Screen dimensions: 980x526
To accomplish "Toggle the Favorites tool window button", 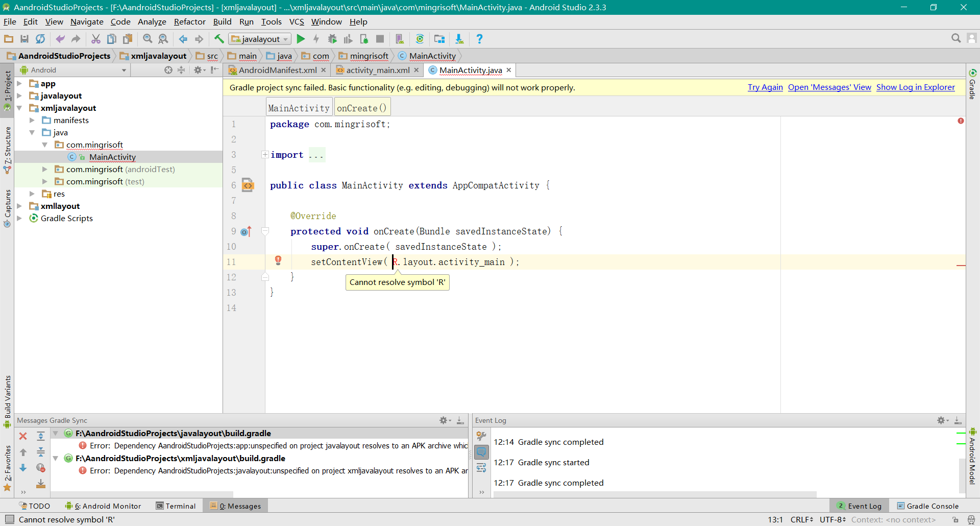I will point(7,468).
